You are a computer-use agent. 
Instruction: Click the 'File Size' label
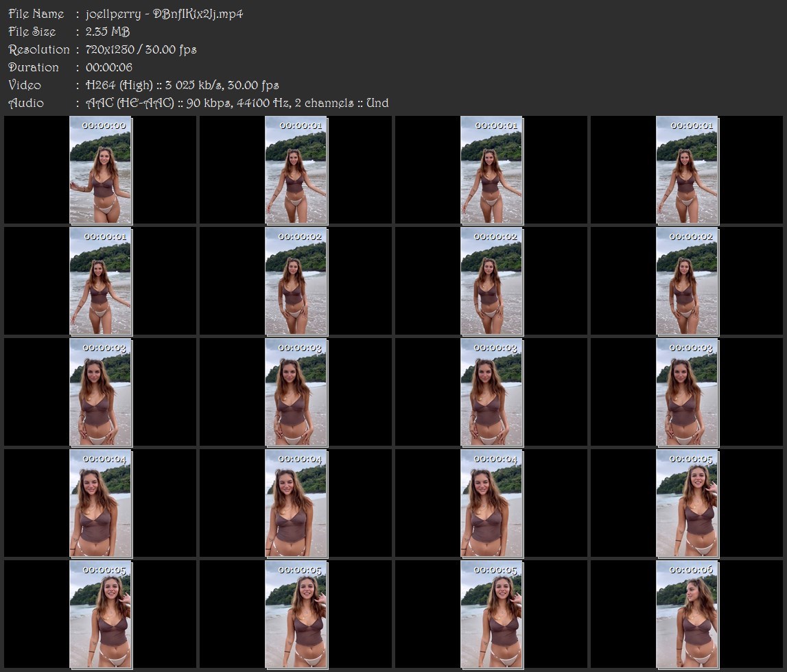[x=32, y=32]
